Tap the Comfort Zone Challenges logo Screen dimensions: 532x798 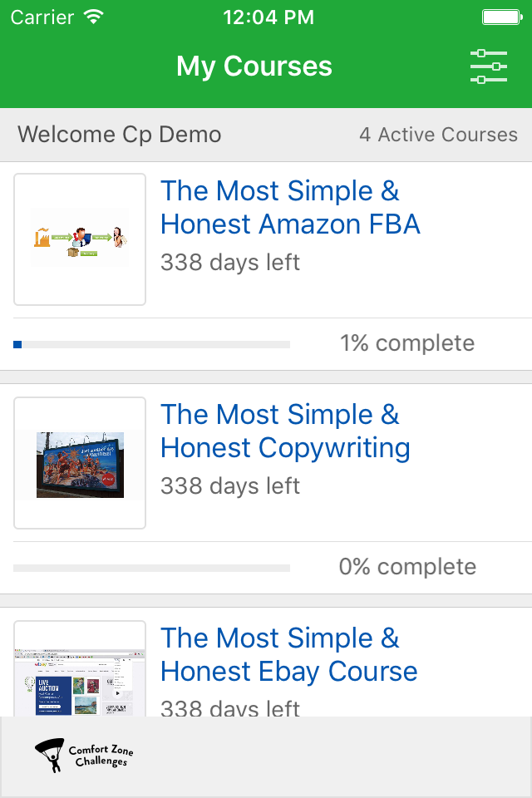[x=84, y=756]
